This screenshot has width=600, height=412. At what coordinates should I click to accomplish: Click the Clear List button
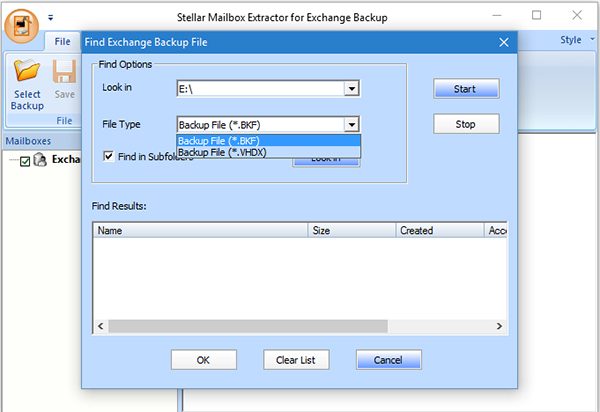pyautogui.click(x=296, y=360)
